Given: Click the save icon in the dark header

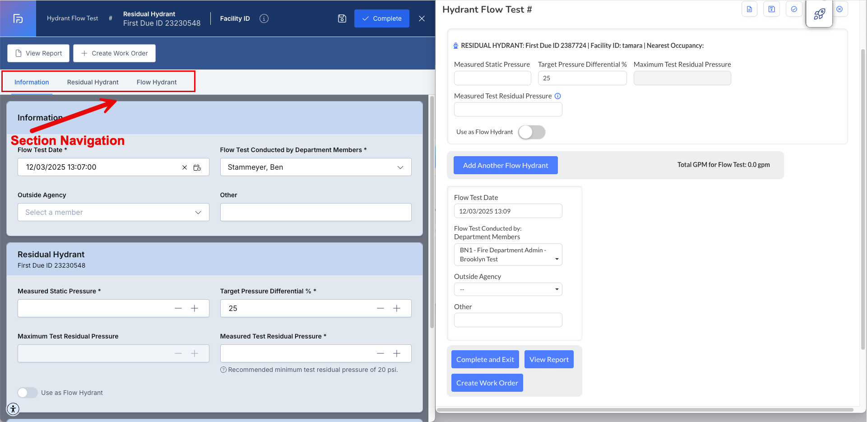Looking at the screenshot, I should (x=342, y=19).
